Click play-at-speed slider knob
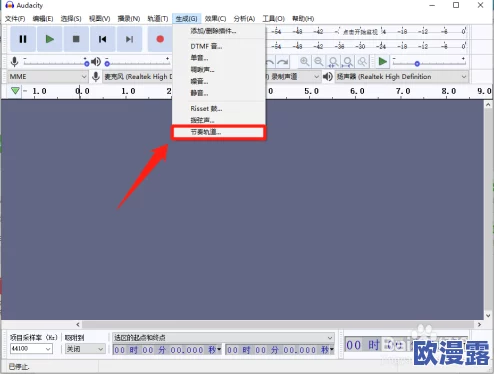The height and width of the screenshot is (374, 494). pyautogui.click(x=417, y=63)
